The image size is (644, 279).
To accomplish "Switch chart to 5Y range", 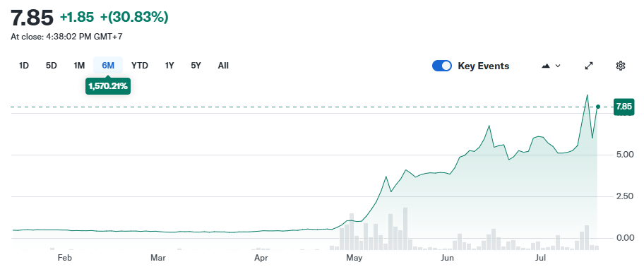I will 196,65.
